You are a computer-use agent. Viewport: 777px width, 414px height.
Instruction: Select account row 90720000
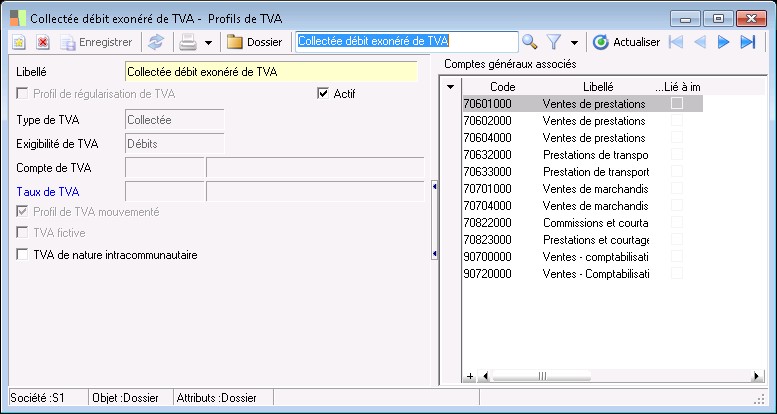pos(583,274)
